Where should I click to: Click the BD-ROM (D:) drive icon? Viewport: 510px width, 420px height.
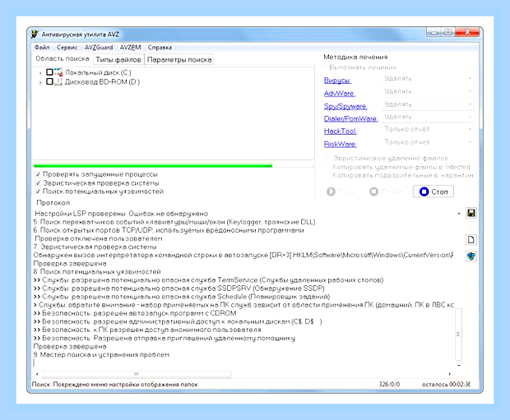pos(58,81)
